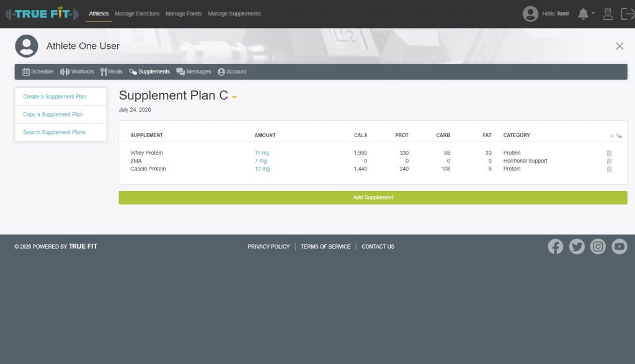
Task: Open the Privacy Policy footer link
Action: click(x=269, y=247)
